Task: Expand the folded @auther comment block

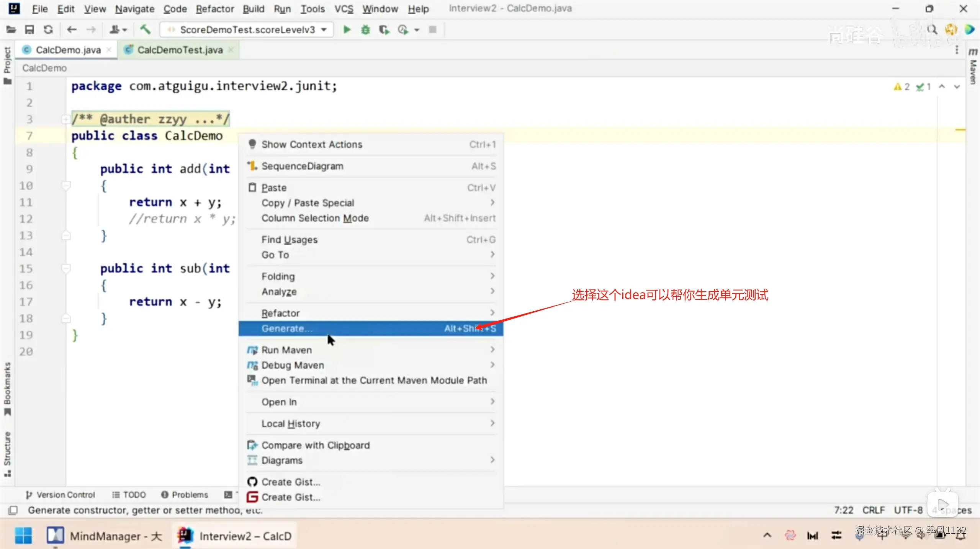Action: click(x=65, y=119)
